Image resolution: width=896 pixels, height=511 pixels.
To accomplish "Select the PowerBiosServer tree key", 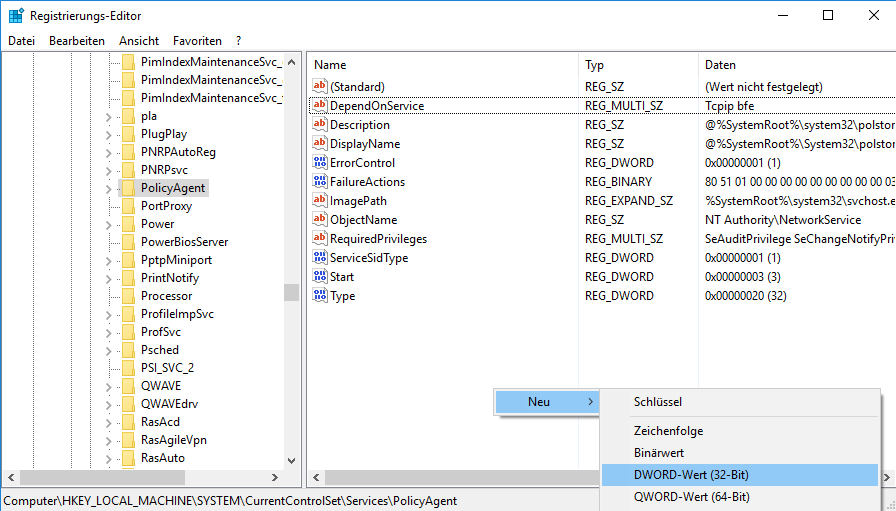I will coord(184,242).
